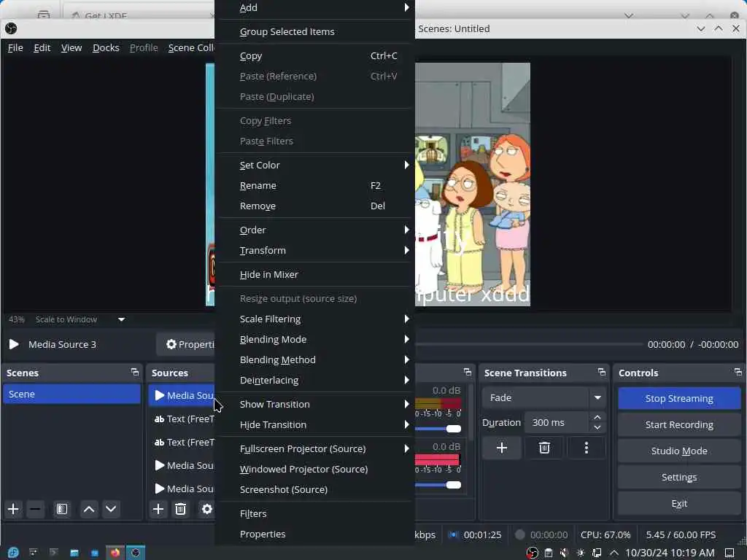The image size is (747, 560).
Task: Open clipboard icon in system tray
Action: [x=549, y=553]
